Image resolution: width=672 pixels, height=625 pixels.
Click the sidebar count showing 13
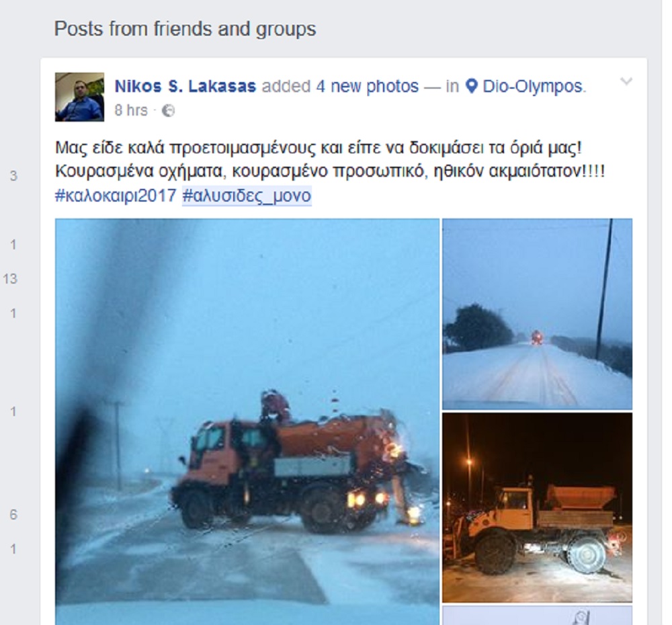click(x=10, y=279)
